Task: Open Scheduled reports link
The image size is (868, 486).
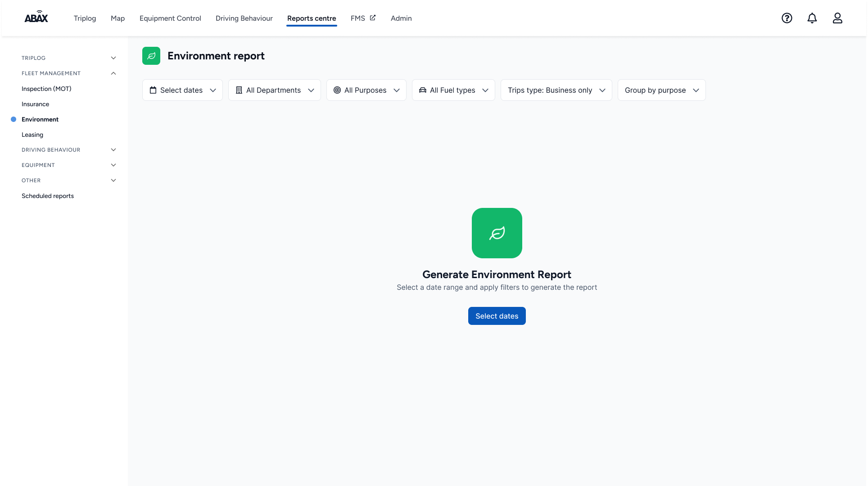Action: [48, 196]
